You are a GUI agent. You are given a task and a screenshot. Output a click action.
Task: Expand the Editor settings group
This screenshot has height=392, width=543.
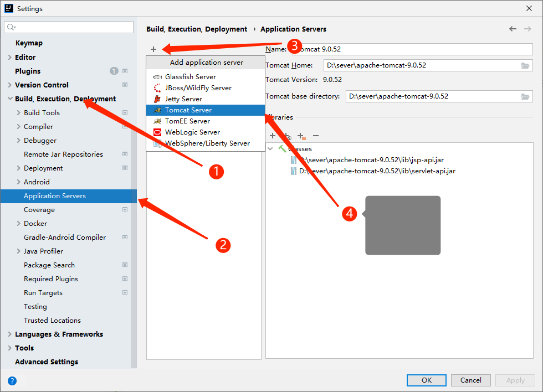click(10, 58)
